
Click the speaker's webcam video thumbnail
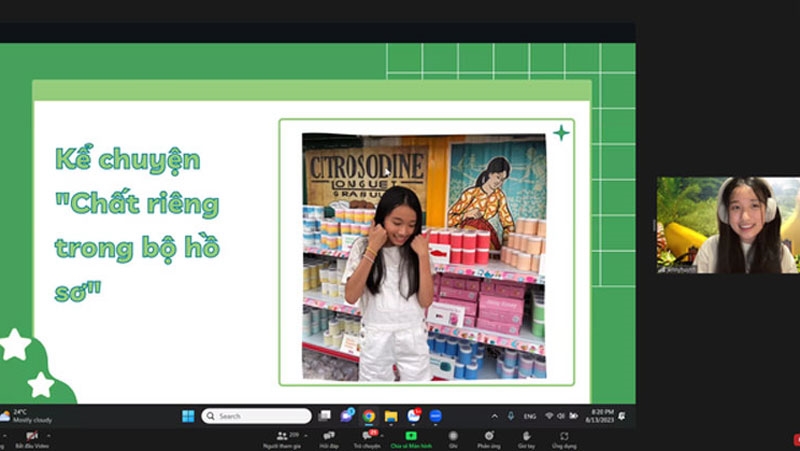[728, 225]
